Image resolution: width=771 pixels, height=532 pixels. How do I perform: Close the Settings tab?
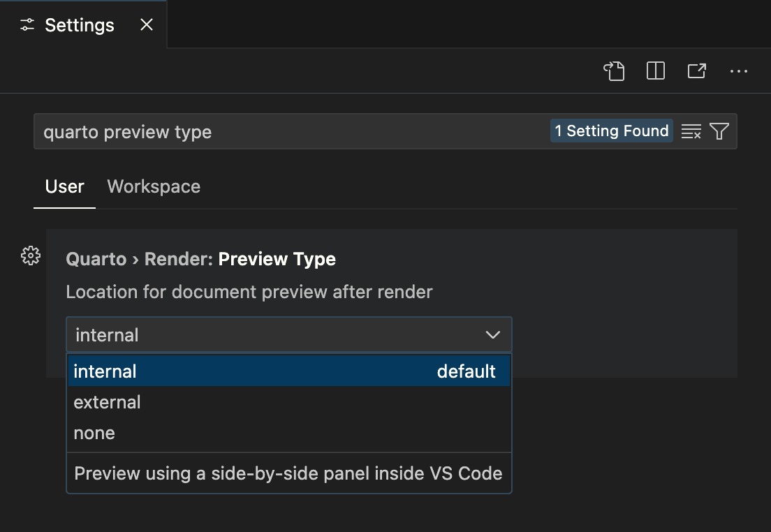[x=146, y=24]
